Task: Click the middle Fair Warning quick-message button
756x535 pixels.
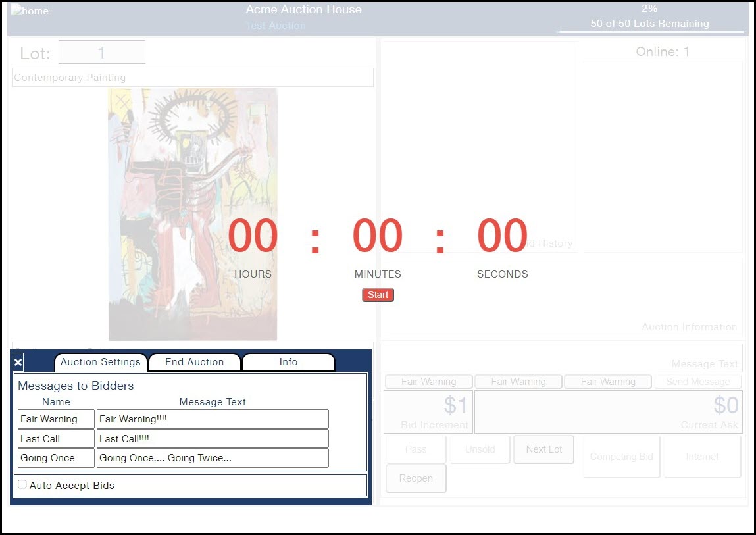Action: [x=518, y=382]
